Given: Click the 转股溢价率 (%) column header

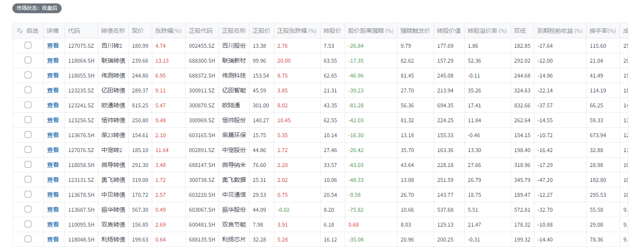Looking at the screenshot, I should (x=487, y=31).
